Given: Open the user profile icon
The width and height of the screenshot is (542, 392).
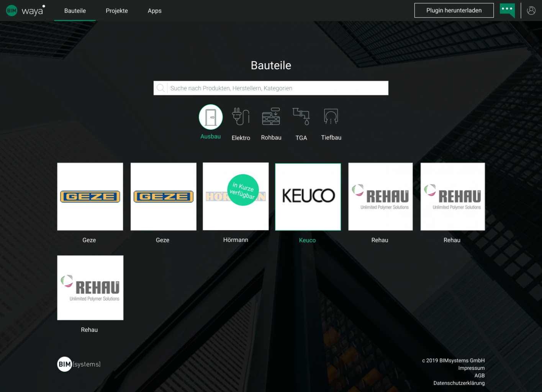Looking at the screenshot, I should click(531, 11).
